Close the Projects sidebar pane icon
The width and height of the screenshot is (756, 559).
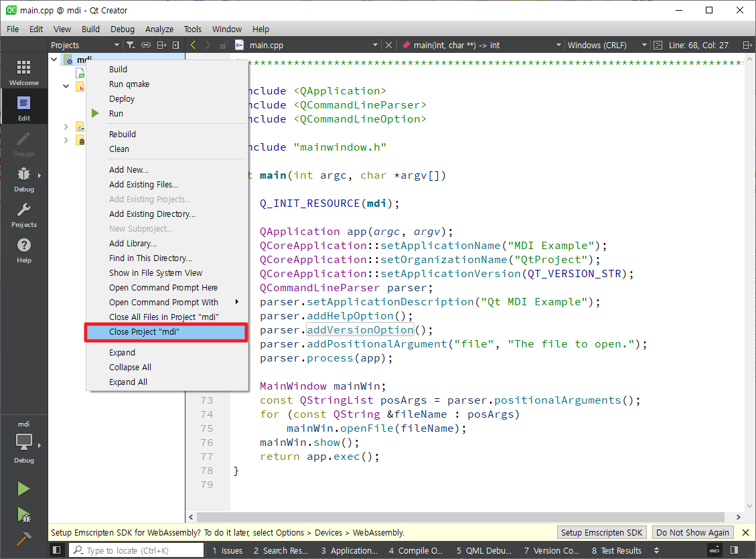176,45
